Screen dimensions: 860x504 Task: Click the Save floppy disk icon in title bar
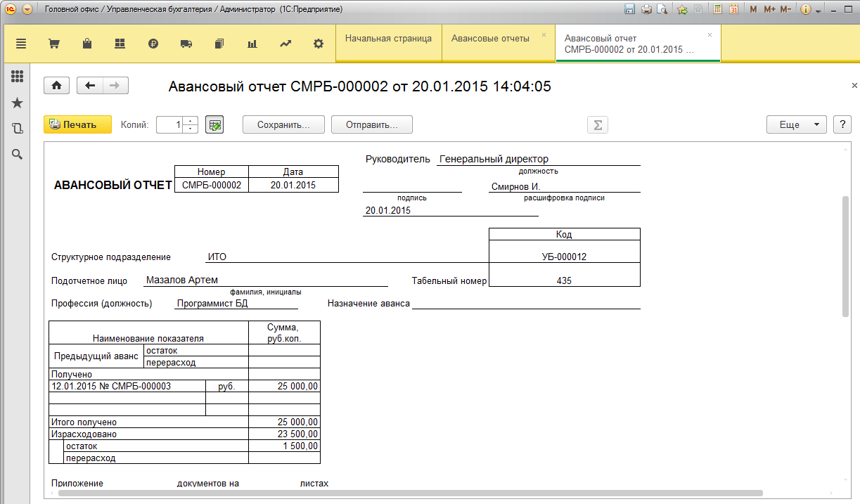(x=629, y=9)
